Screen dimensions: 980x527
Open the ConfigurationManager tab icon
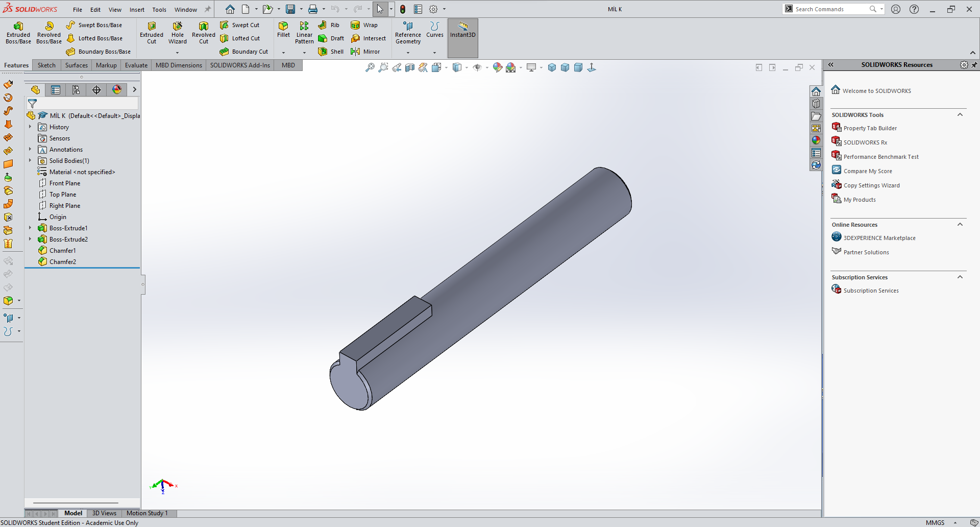76,90
